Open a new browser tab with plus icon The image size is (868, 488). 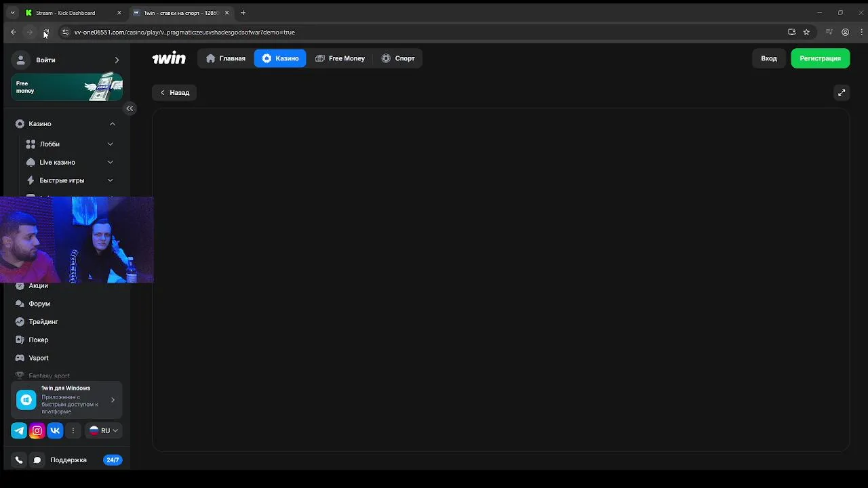243,13
